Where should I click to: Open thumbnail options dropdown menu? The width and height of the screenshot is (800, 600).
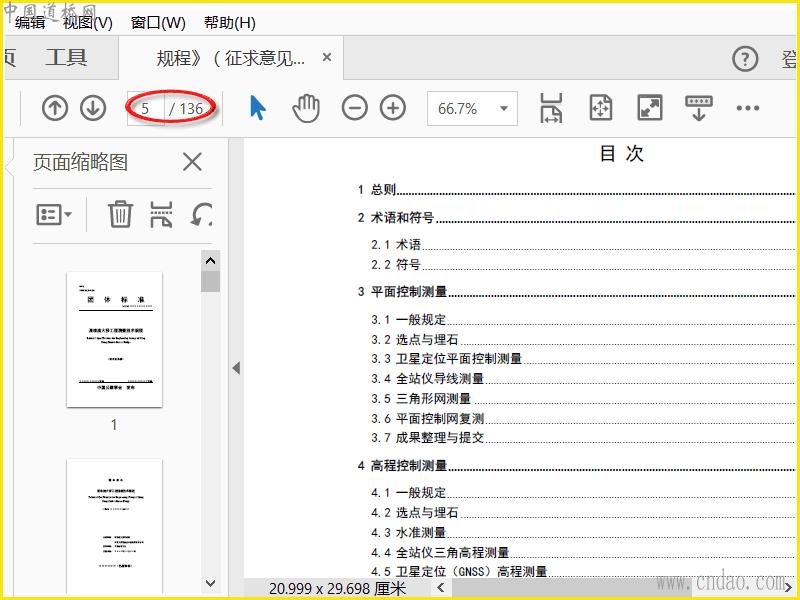[x=54, y=214]
